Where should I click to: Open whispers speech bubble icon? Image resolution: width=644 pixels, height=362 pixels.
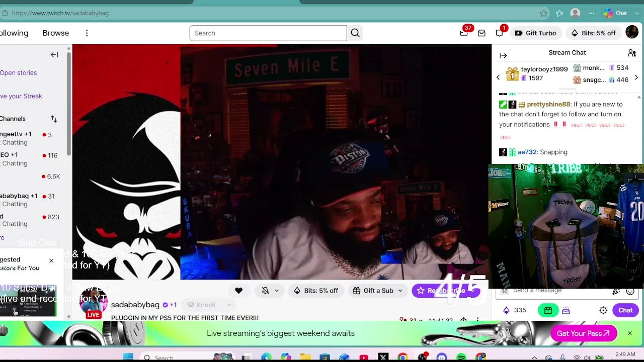point(499,33)
